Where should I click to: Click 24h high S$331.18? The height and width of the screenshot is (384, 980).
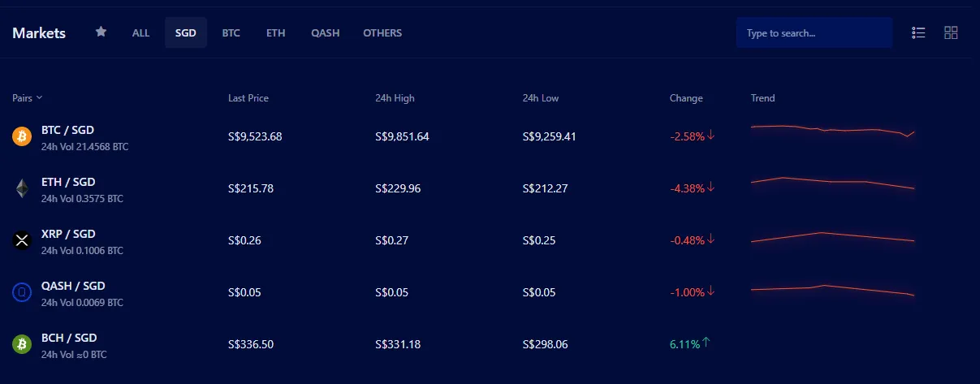click(398, 344)
